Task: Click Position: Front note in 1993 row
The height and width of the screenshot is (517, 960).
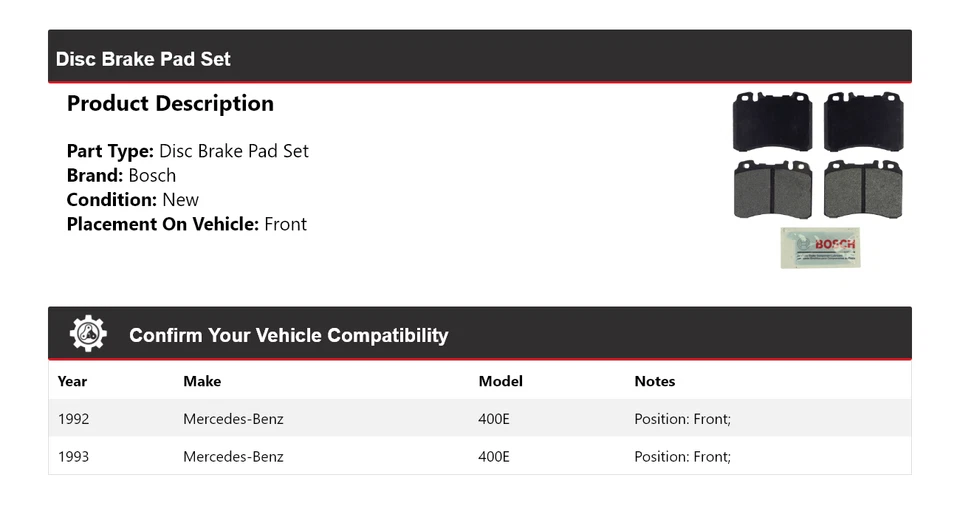Action: coord(682,457)
